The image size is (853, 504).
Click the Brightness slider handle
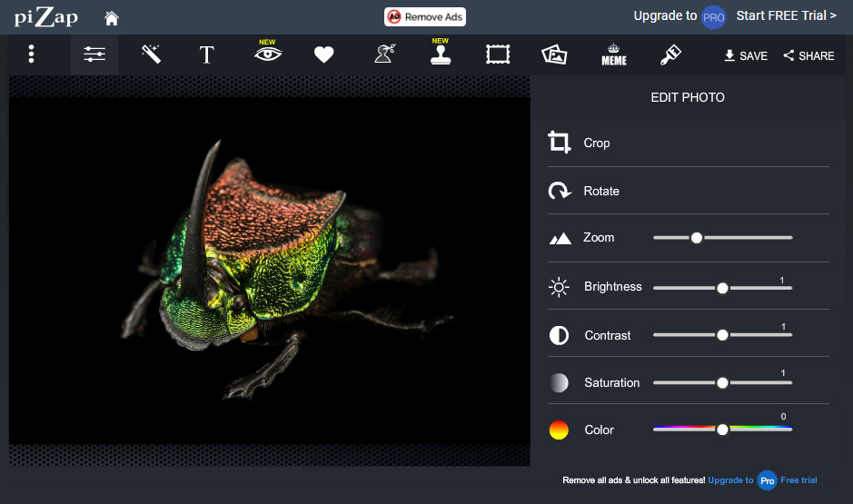722,288
